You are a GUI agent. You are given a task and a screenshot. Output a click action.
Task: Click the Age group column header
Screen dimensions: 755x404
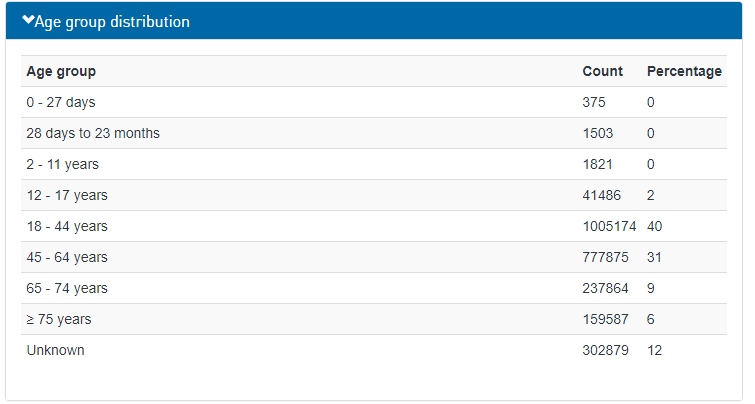tap(61, 71)
